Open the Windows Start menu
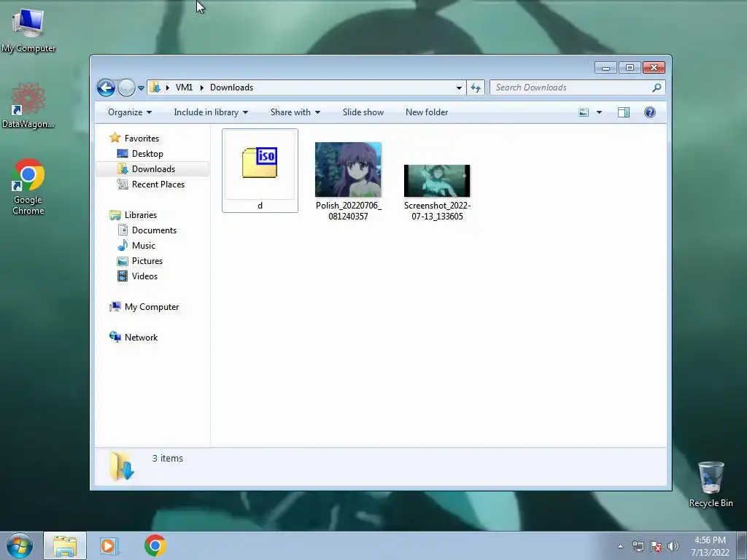This screenshot has width=747, height=560. (x=20, y=545)
